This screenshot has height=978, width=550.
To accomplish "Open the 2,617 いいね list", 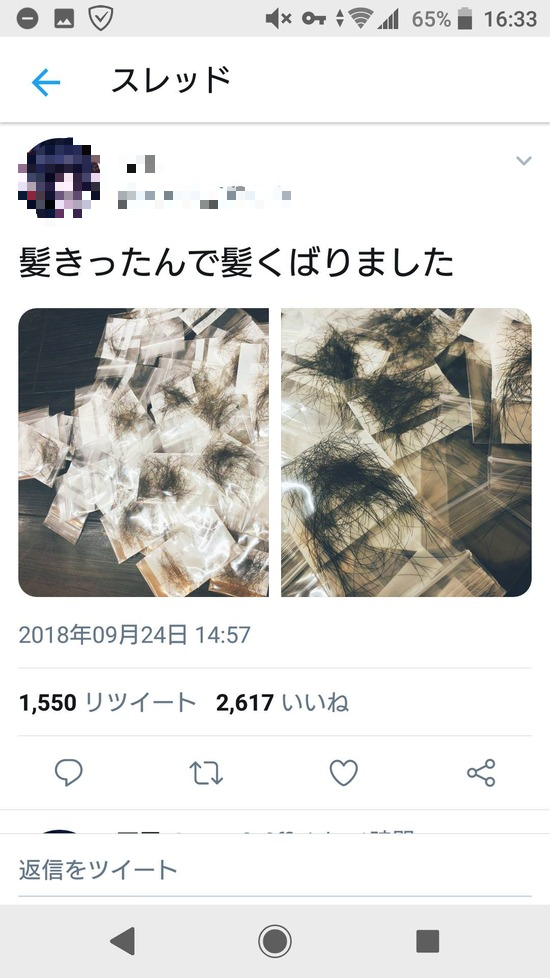I will [x=282, y=703].
